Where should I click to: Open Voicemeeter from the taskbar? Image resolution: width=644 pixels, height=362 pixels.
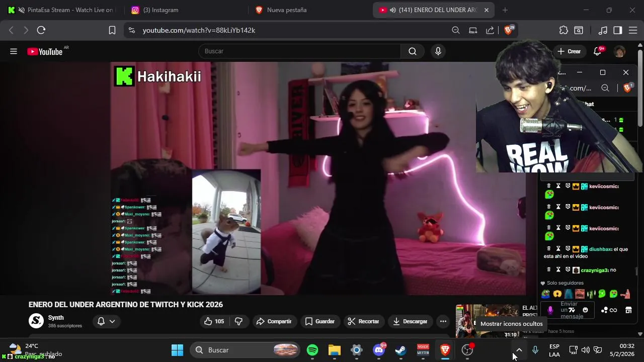(423, 350)
